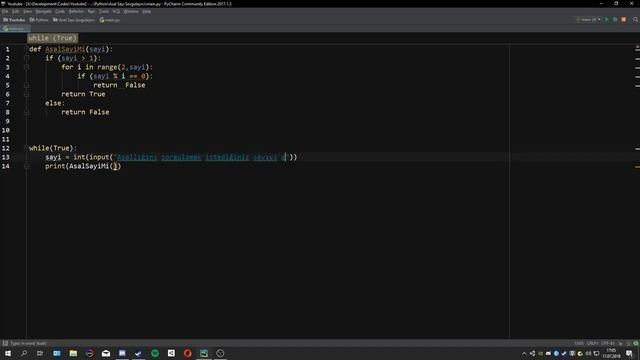Viewport: 640px width, 360px height.
Task: Change line separator CRLF in status bar
Action: 593,343
